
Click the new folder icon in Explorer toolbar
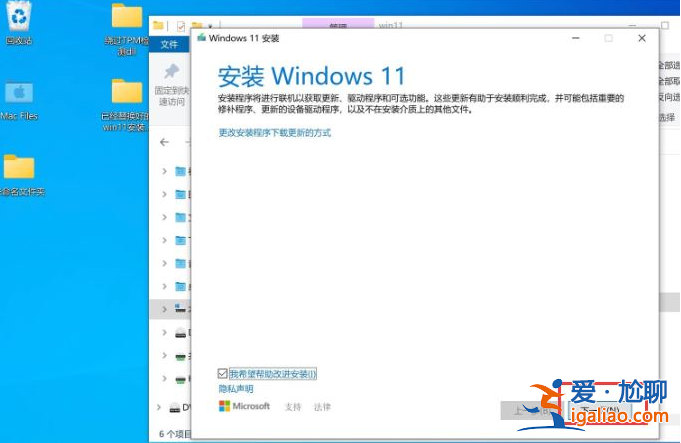(x=197, y=26)
